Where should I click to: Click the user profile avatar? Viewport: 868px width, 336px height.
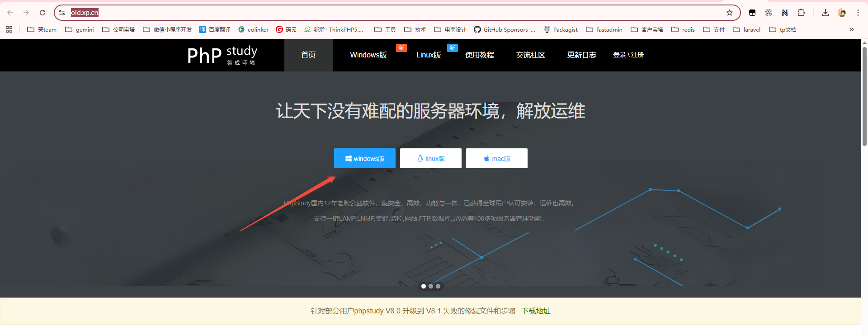842,13
